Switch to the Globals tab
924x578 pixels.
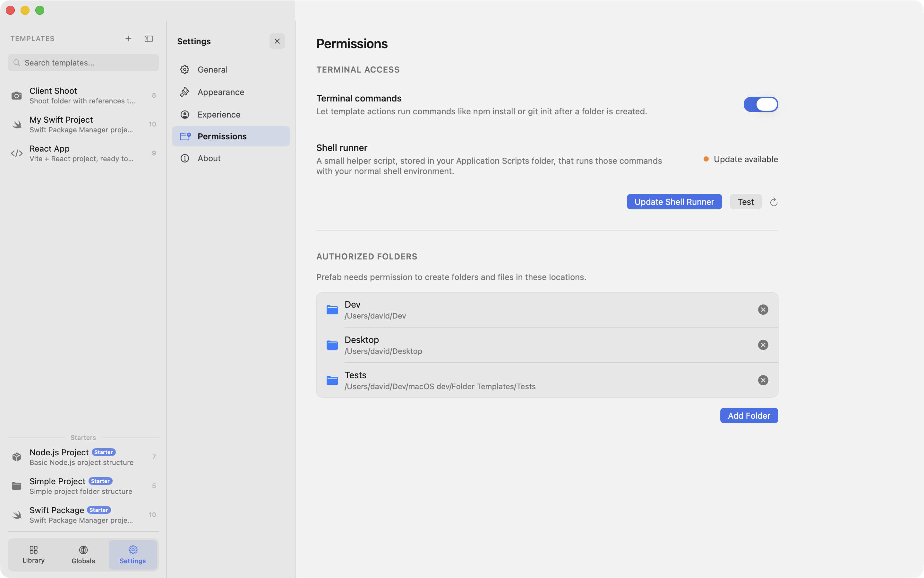point(83,554)
